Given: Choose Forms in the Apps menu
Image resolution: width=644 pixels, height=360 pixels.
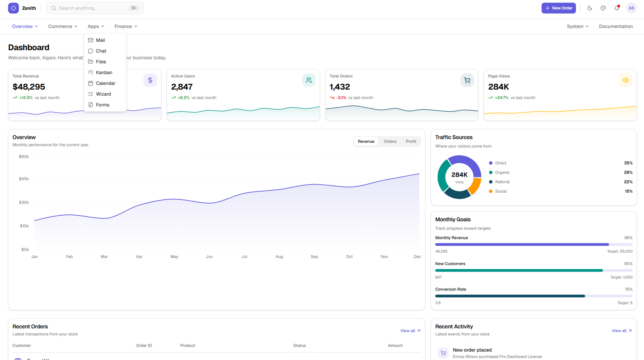Looking at the screenshot, I should click(105, 105).
